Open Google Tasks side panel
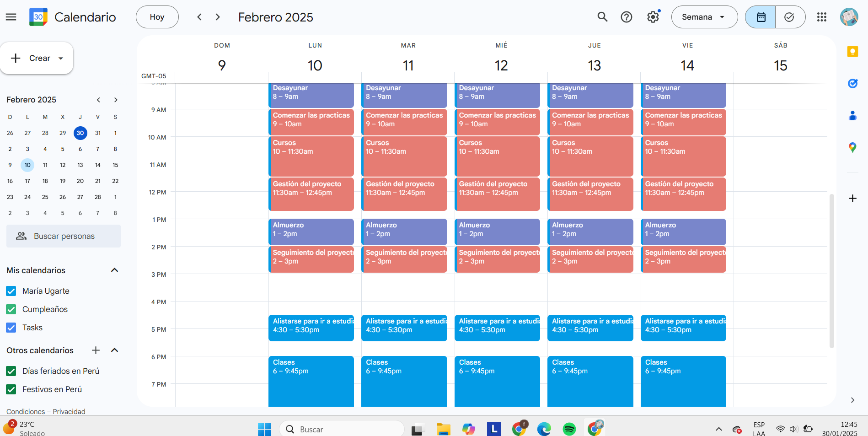 click(852, 83)
